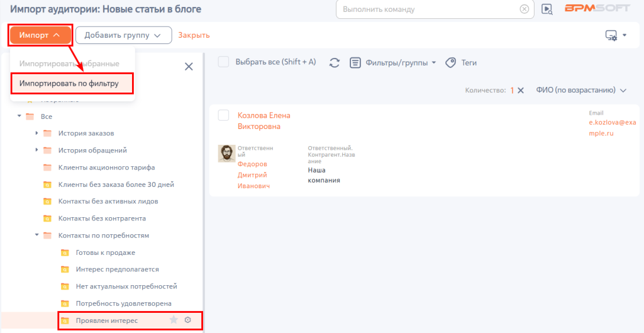Open ФИО (по возрастанию) sort dropdown
Screen dimensions: 644x333
[581, 91]
